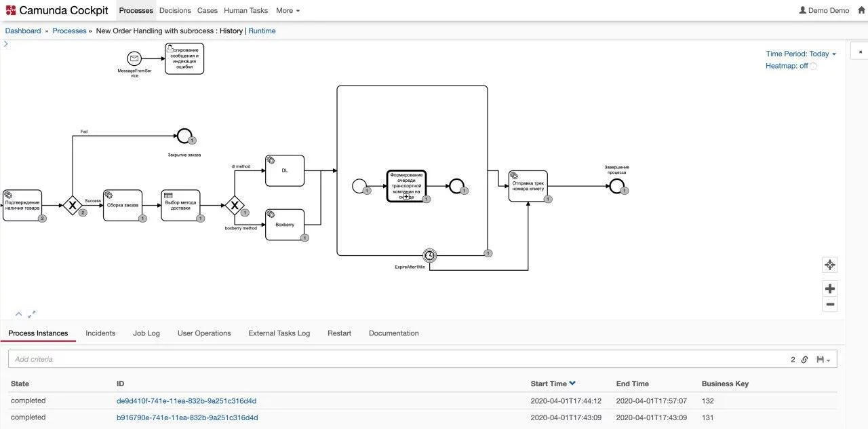Viewport: 868px width, 429px height.
Task: Click the ExpireAfter1Min timer boundary event
Action: 429,255
